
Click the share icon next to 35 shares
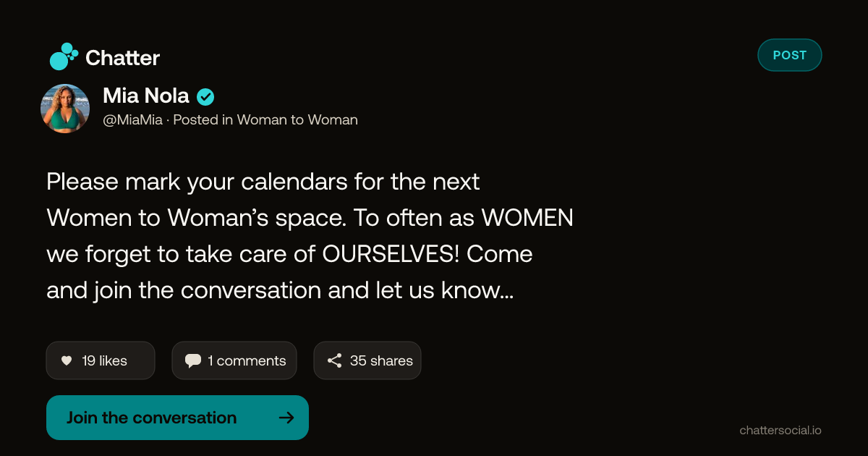pyautogui.click(x=334, y=360)
